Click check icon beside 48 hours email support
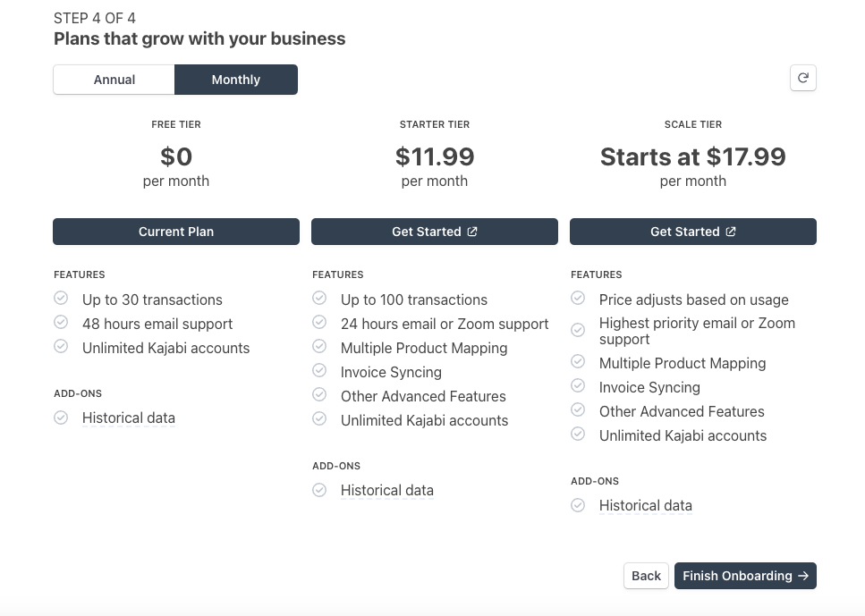This screenshot has height=616, width=865. pos(61,323)
